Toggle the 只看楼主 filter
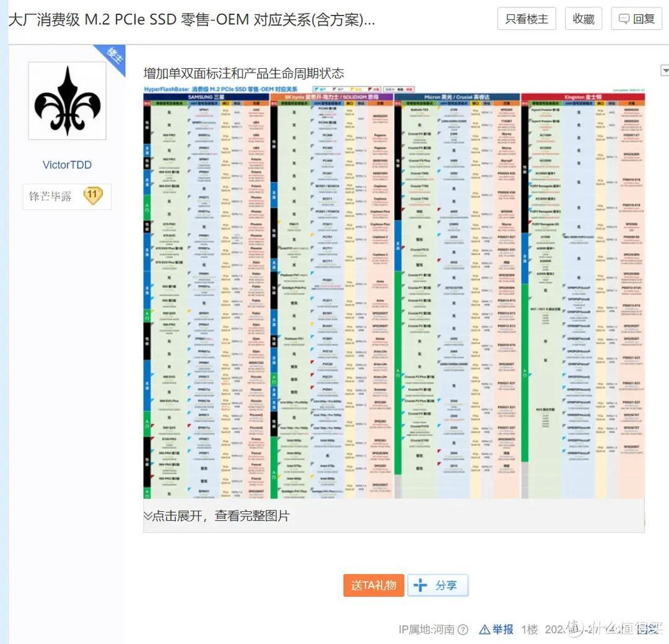The width and height of the screenshot is (669, 644). click(x=527, y=19)
